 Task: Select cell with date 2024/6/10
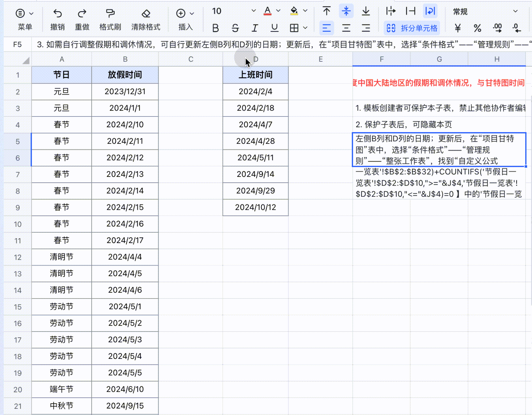(125, 389)
